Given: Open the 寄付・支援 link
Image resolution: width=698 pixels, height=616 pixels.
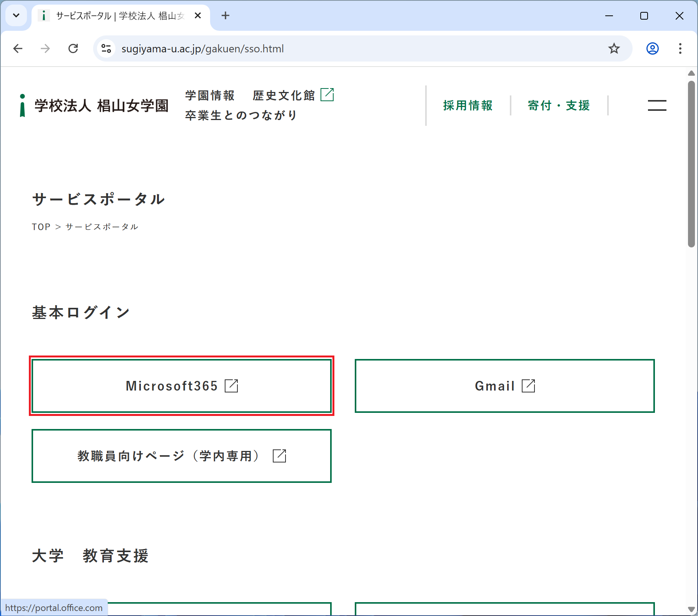Looking at the screenshot, I should tap(559, 105).
